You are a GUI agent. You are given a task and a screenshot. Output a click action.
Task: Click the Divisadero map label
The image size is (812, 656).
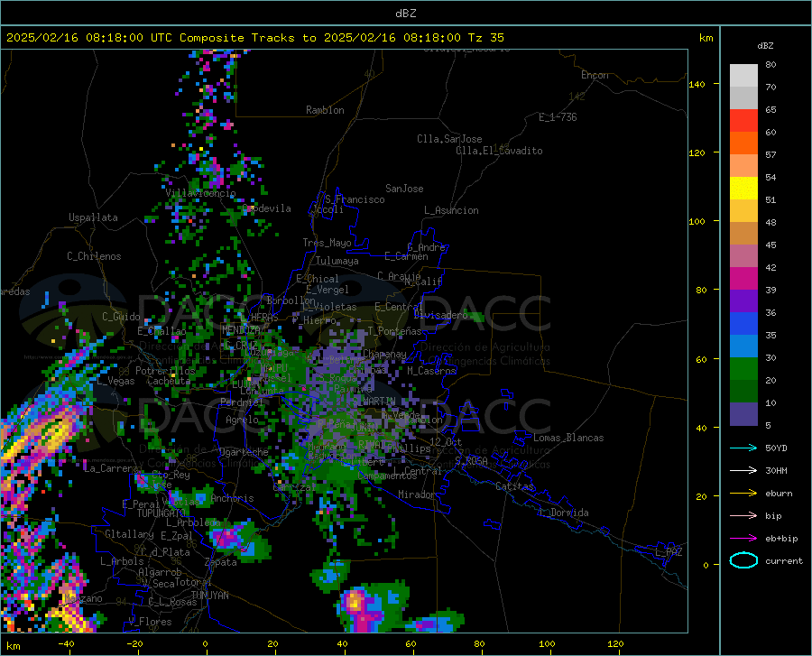click(440, 315)
